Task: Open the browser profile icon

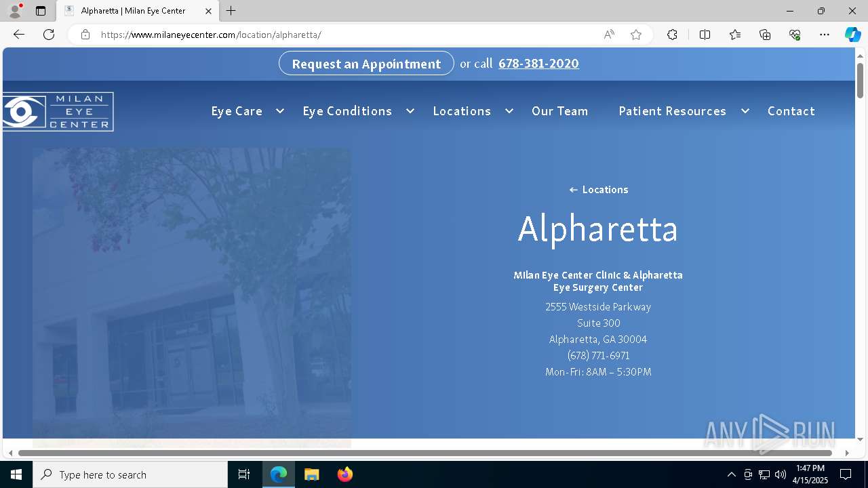Action: pos(15,11)
